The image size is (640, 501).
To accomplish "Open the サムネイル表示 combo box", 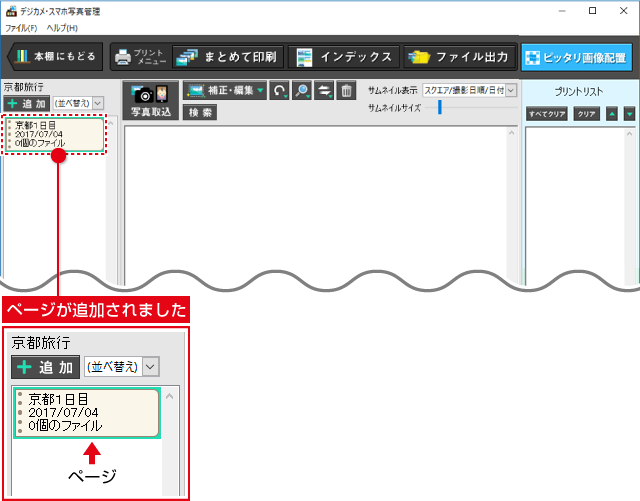I will click(469, 90).
